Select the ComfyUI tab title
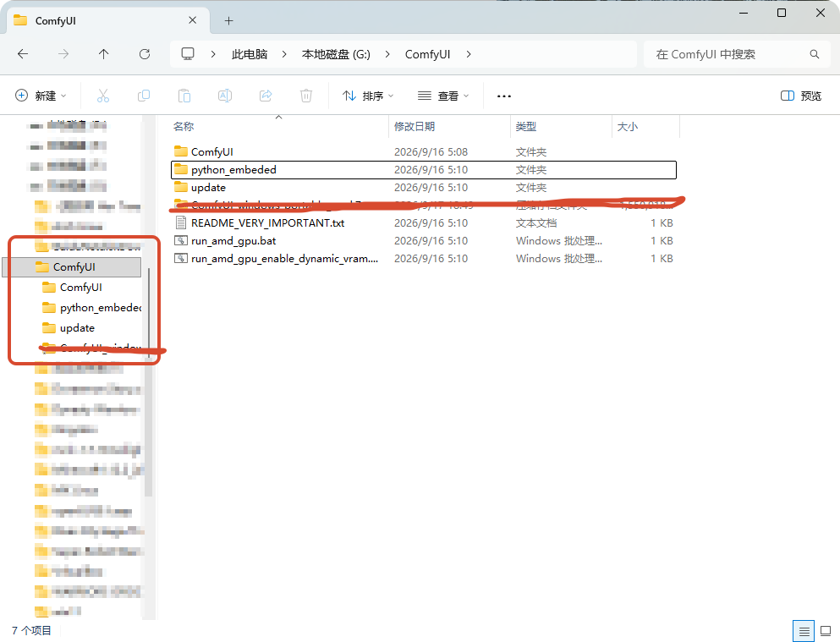 [56, 21]
